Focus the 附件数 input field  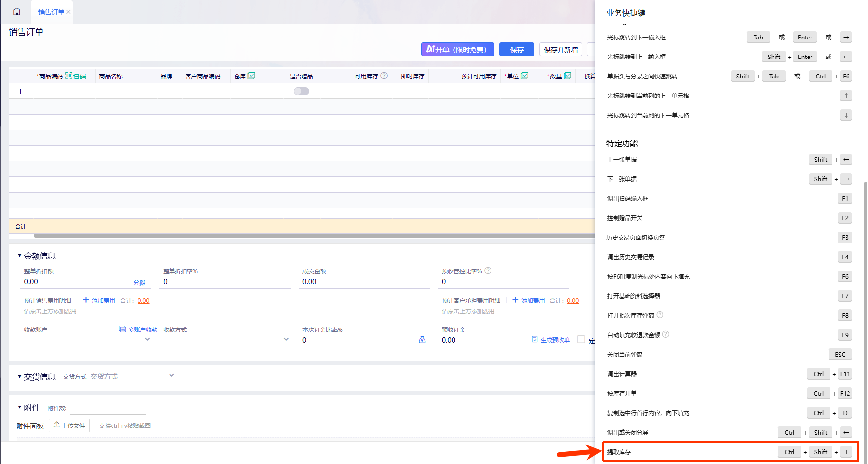pos(107,408)
